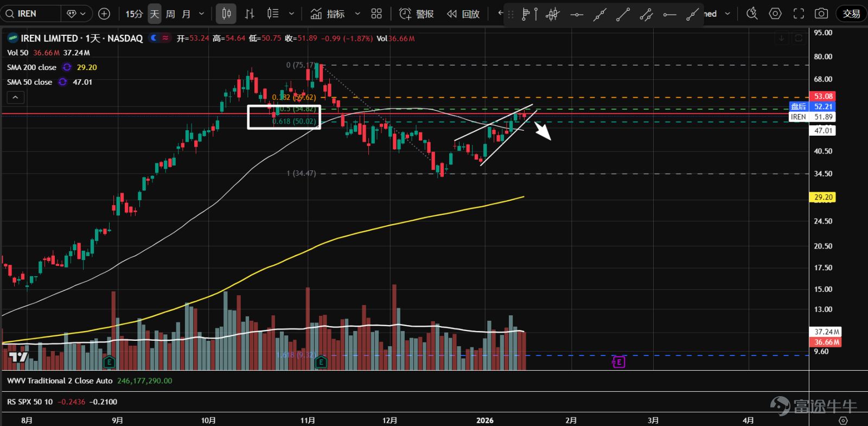Open time axis settings hexagon icon
The image size is (868, 426).
pyautogui.click(x=843, y=421)
